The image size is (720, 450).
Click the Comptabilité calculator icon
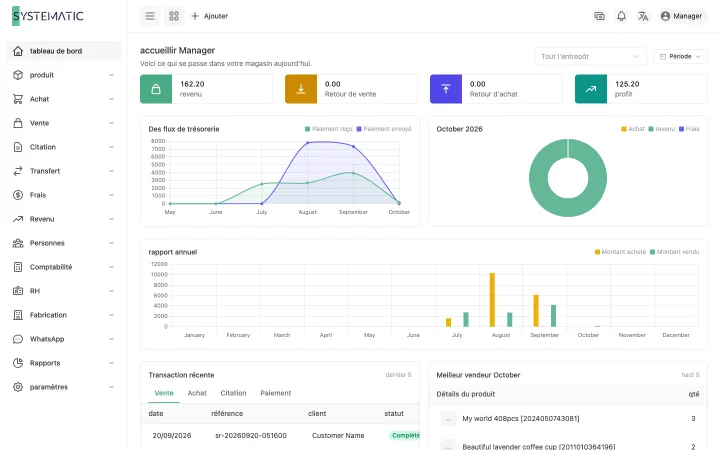click(18, 267)
